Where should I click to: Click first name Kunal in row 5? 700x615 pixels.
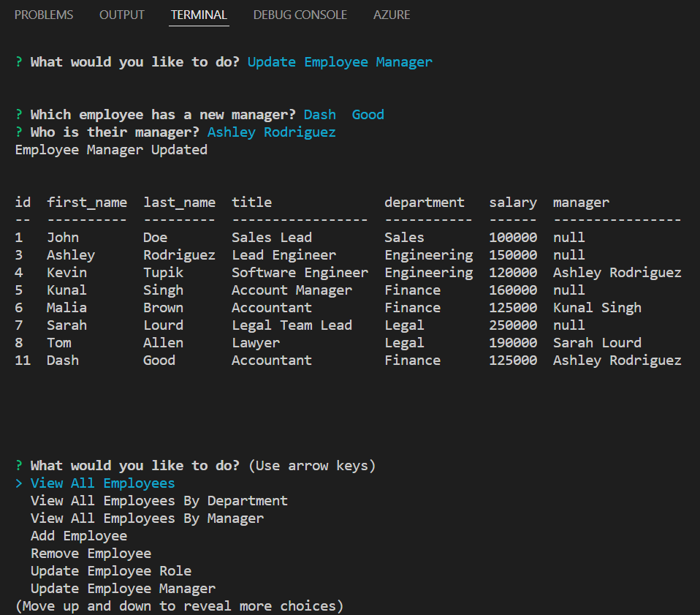coord(67,290)
